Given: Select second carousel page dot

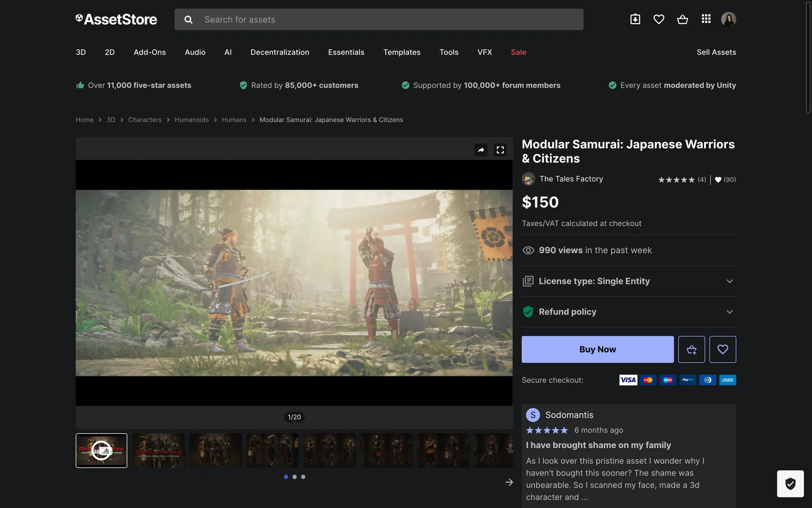Looking at the screenshot, I should [294, 477].
